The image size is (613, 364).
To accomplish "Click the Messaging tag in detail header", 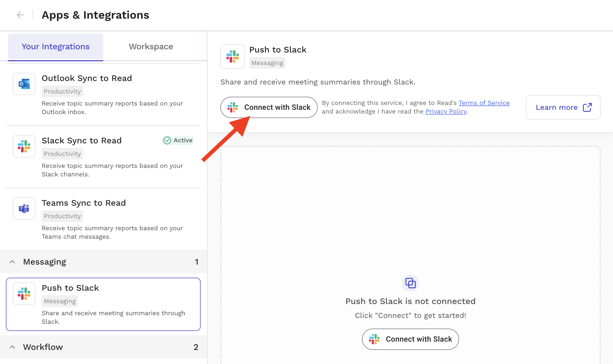I will click(267, 63).
